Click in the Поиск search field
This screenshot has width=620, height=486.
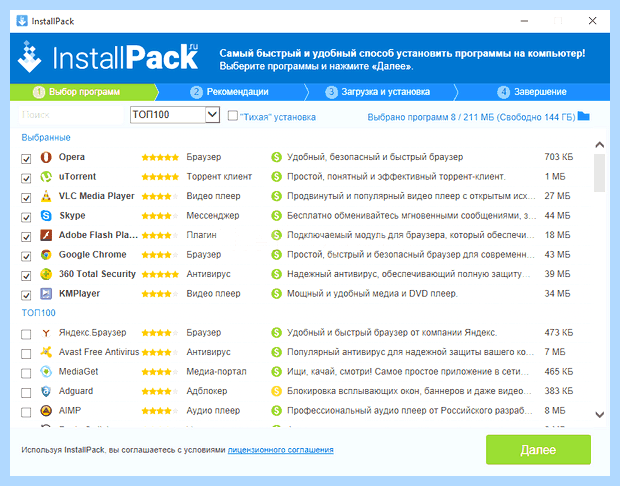coord(71,115)
